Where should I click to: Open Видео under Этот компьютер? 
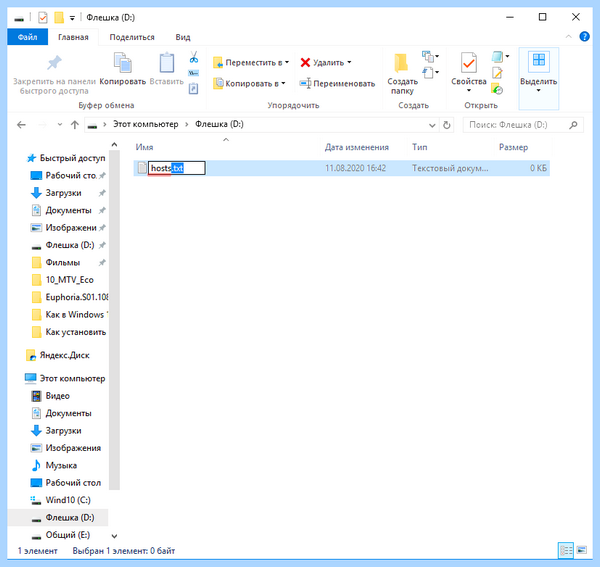pyautogui.click(x=51, y=396)
